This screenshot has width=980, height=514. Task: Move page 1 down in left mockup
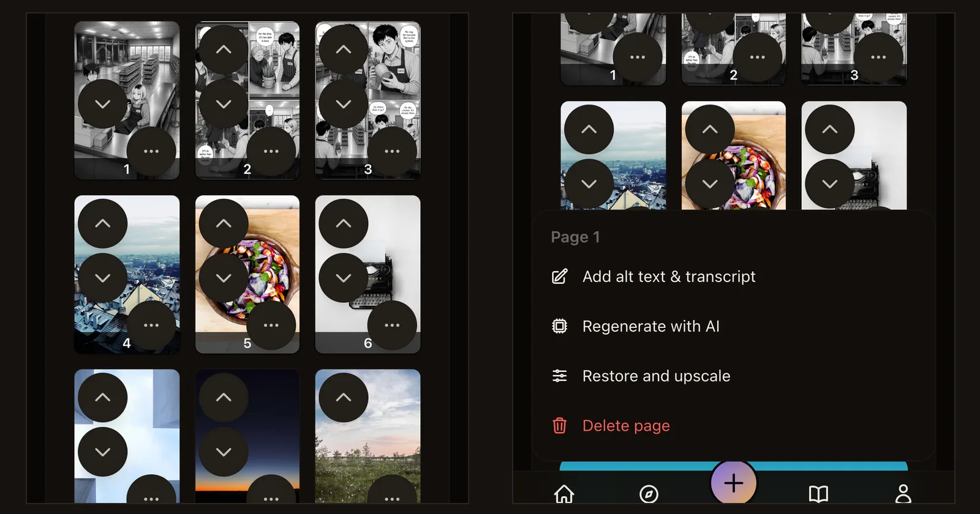(103, 104)
